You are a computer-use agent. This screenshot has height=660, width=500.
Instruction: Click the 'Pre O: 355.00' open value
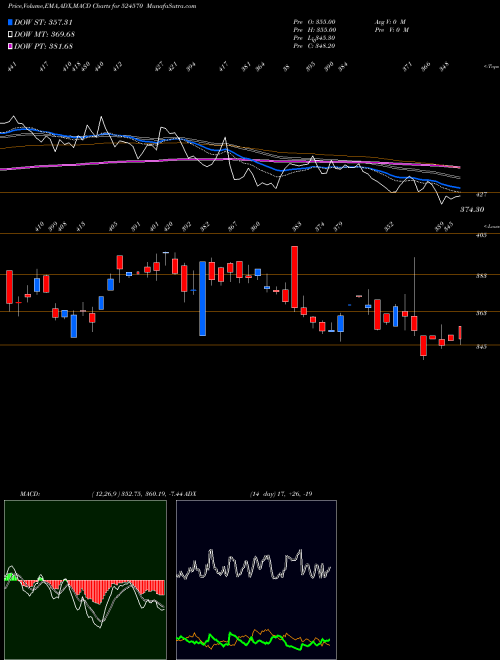click(x=314, y=22)
